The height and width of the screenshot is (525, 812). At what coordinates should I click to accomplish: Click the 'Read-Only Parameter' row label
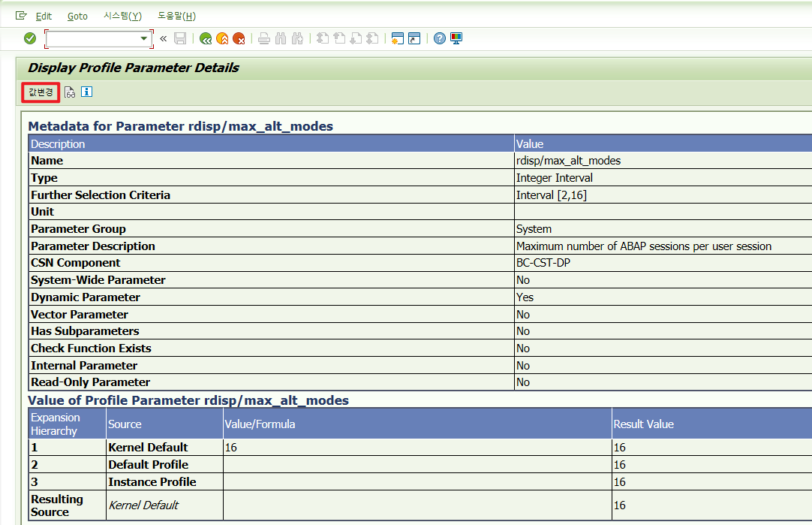[x=90, y=382]
